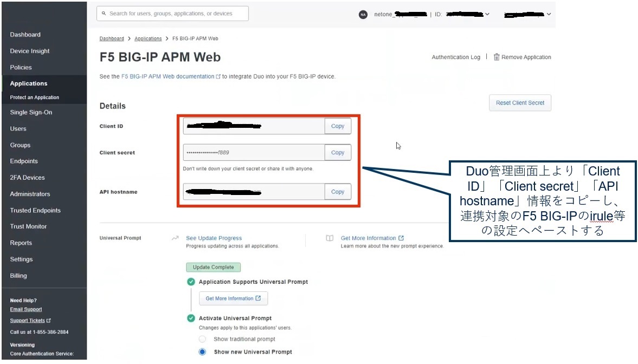The height and width of the screenshot is (364, 638).
Task: Click the NA user avatar icon
Action: point(363,14)
